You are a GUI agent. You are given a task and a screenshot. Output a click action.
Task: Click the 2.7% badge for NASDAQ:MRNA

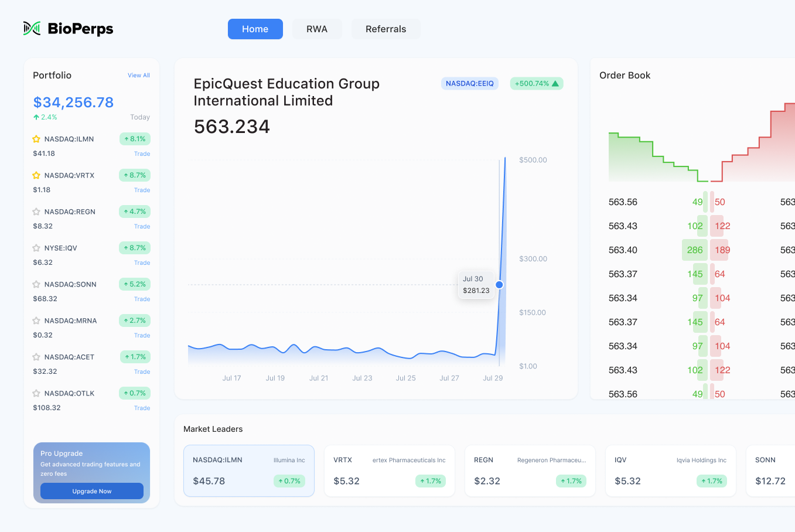135,320
